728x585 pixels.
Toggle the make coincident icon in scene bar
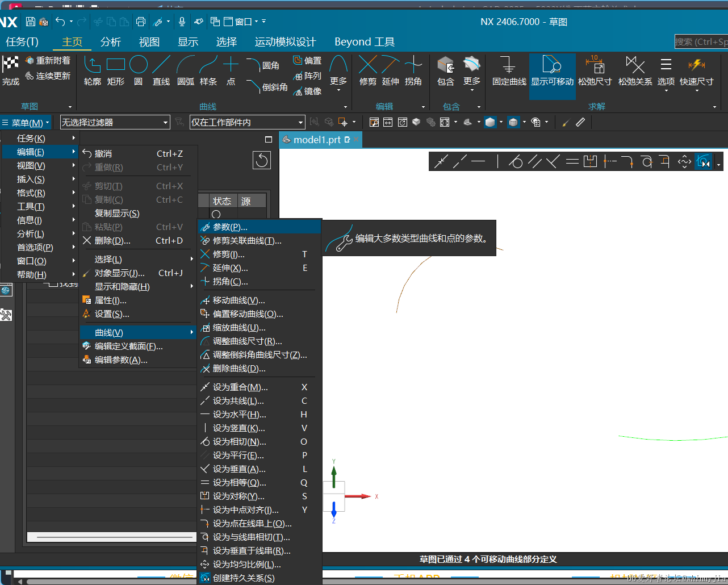(441, 161)
